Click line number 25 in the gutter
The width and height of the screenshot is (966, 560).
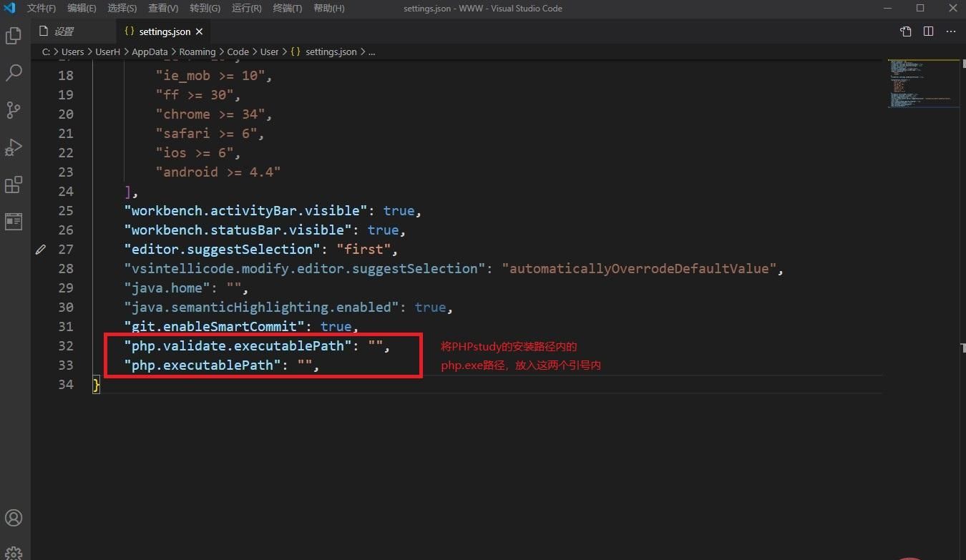(66, 211)
